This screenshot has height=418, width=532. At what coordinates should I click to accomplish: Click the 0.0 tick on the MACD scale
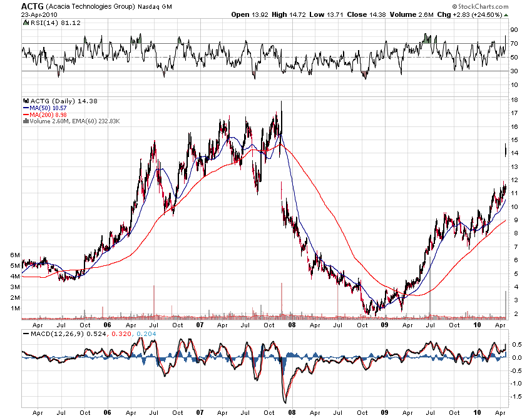click(x=517, y=357)
